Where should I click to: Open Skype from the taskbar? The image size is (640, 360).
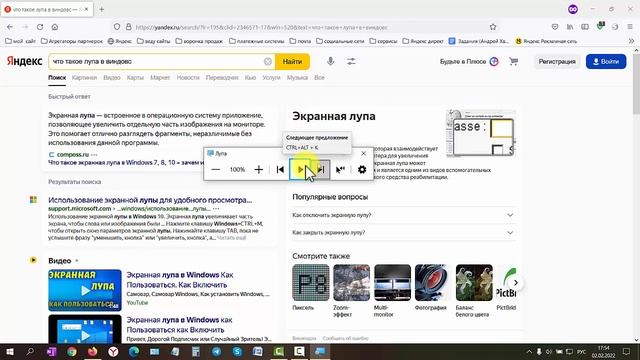[x=237, y=351]
